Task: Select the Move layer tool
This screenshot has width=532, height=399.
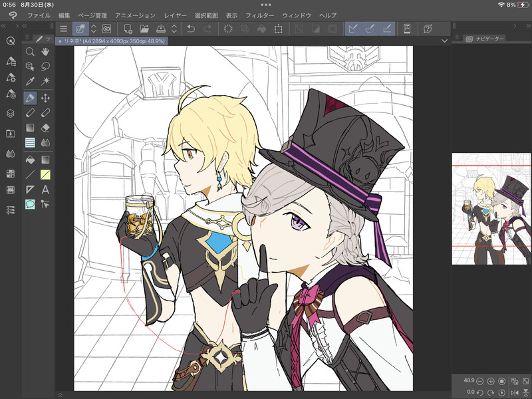Action: [x=45, y=98]
